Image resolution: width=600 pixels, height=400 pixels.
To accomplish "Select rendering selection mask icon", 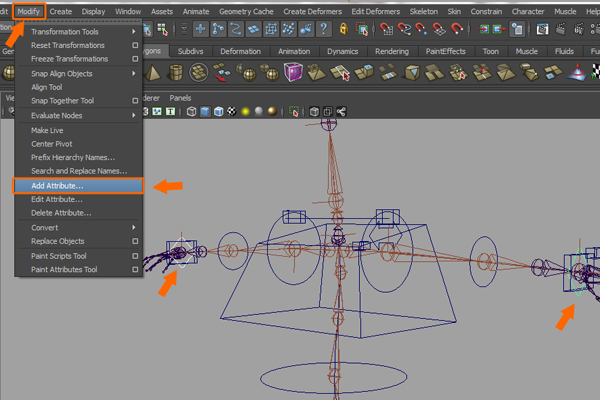I will 306,29.
